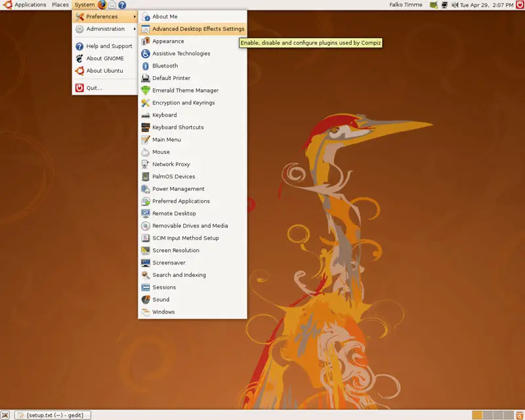Launch Firefox from the top panel
Image resolution: width=525 pixels, height=420 pixels.
tap(102, 5)
